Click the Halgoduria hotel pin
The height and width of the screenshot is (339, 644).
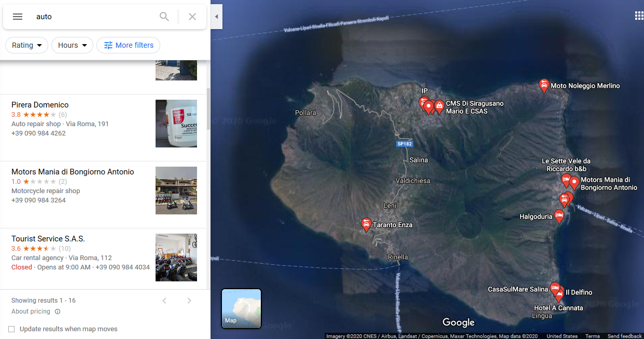(x=559, y=216)
